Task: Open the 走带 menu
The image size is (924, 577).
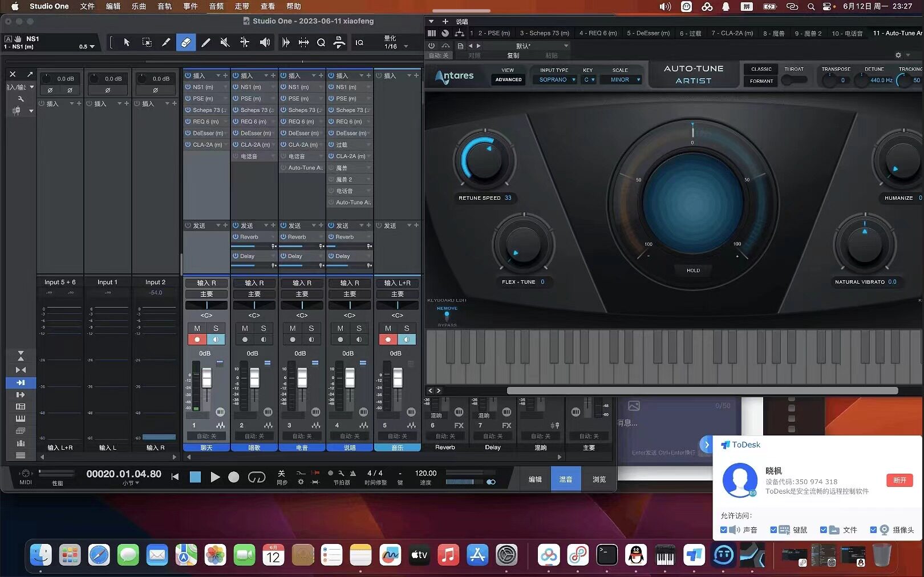Action: coord(242,6)
